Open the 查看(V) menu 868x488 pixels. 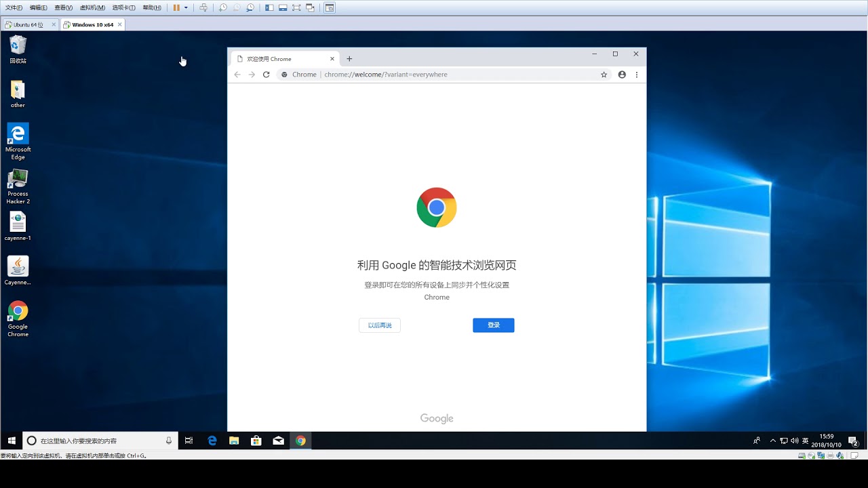pos(64,7)
